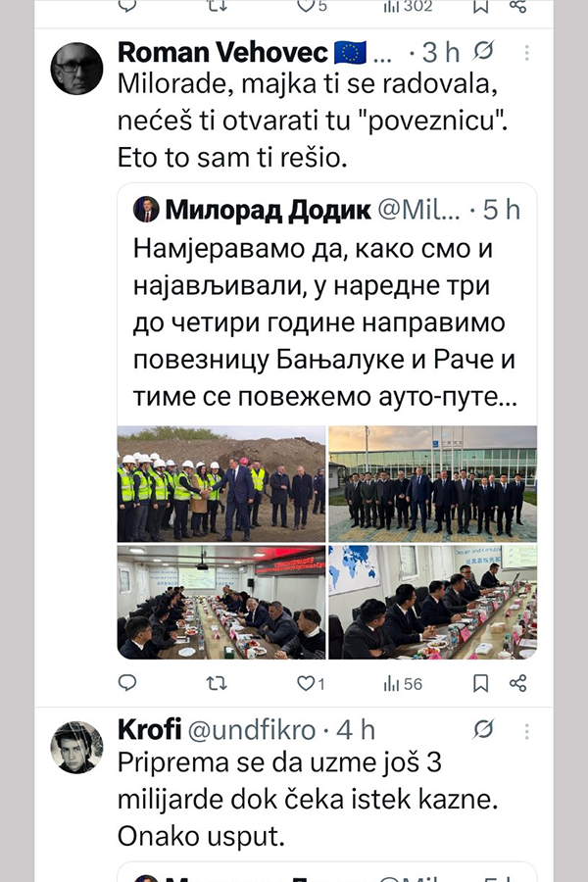Viewport: 588px width, 882px height.
Task: Reply to Roman Vehovec's tweet
Action: tap(127, 683)
